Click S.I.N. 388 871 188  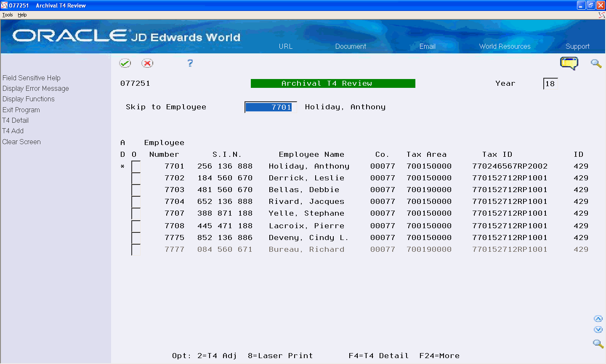click(225, 214)
